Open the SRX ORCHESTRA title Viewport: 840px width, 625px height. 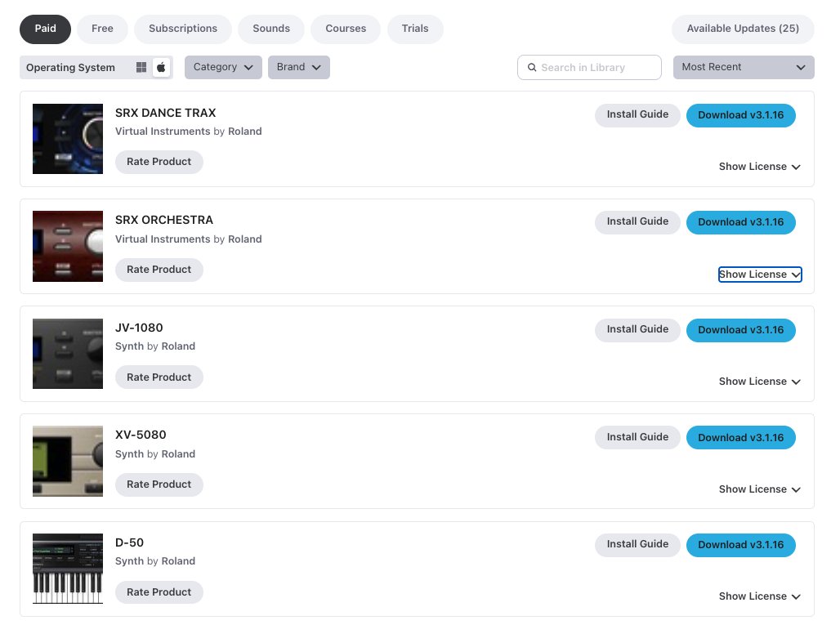tap(164, 220)
